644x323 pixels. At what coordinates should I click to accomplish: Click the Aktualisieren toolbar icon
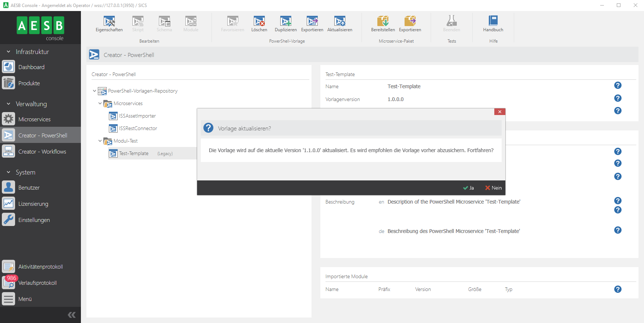[x=339, y=22]
